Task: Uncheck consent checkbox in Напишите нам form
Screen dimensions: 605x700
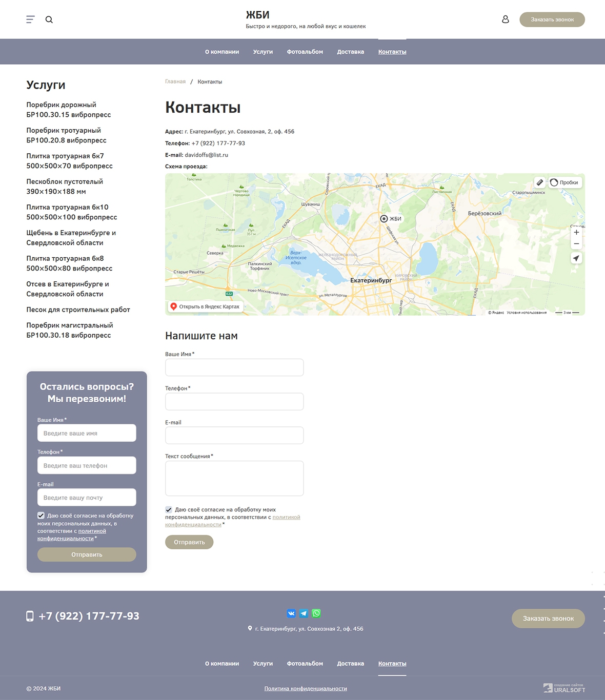Action: (x=169, y=509)
